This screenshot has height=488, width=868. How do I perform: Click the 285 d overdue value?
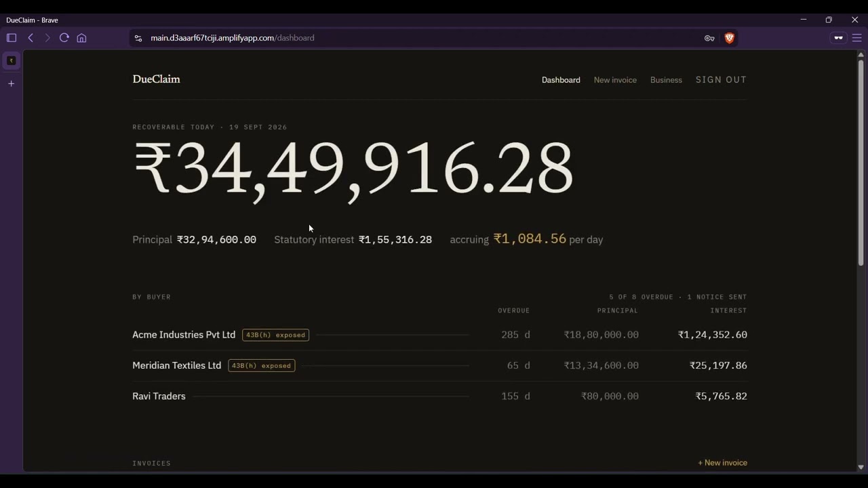[515, 335]
